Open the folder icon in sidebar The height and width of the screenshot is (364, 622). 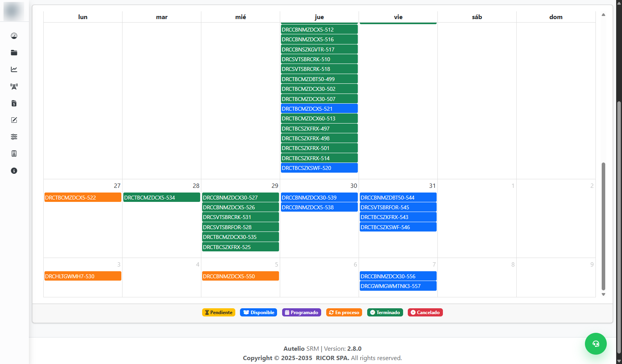point(14,53)
